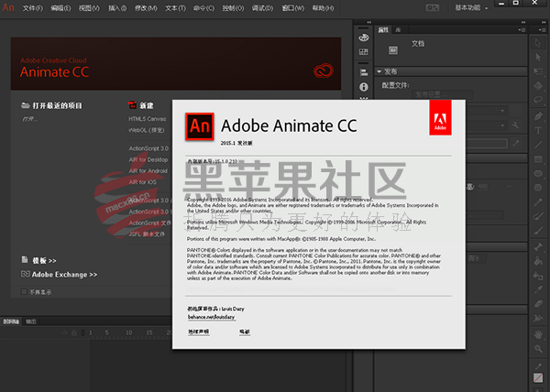Select the Text tool
The height and width of the screenshot is (392, 550).
[x=538, y=130]
